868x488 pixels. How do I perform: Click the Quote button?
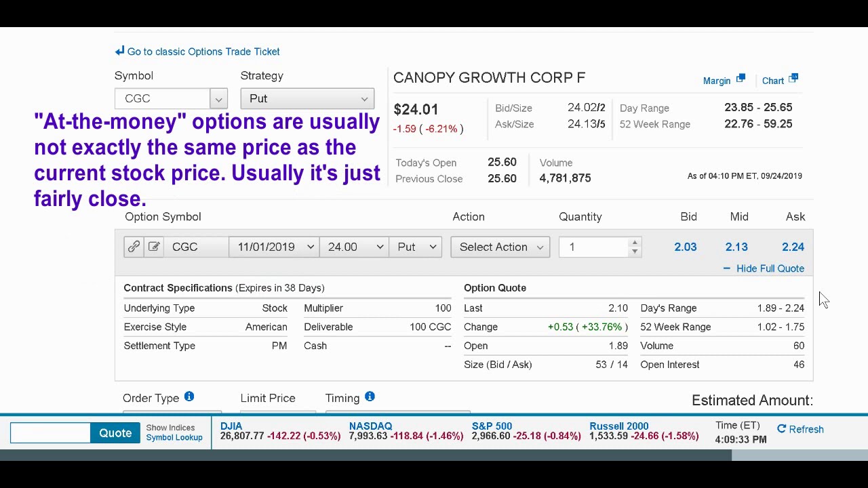pos(115,432)
